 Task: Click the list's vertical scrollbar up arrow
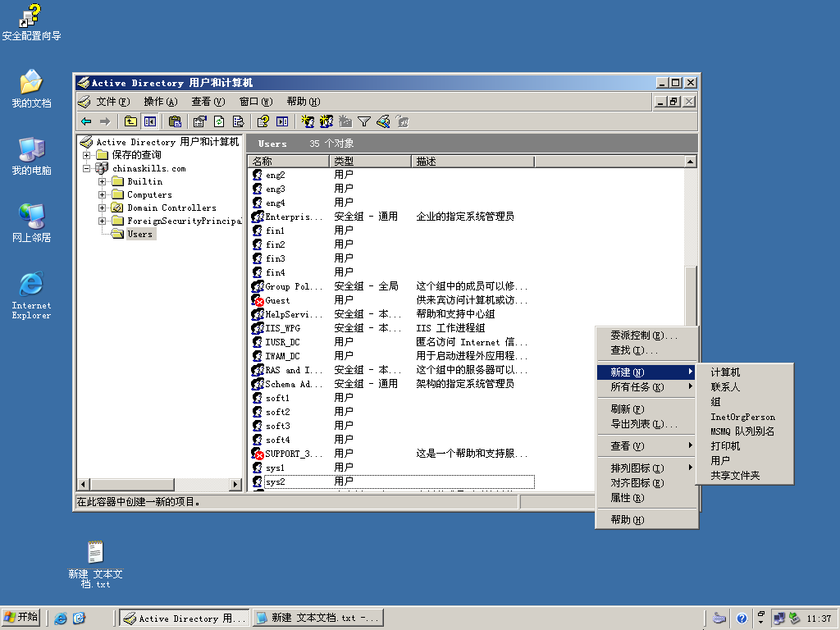[691, 162]
